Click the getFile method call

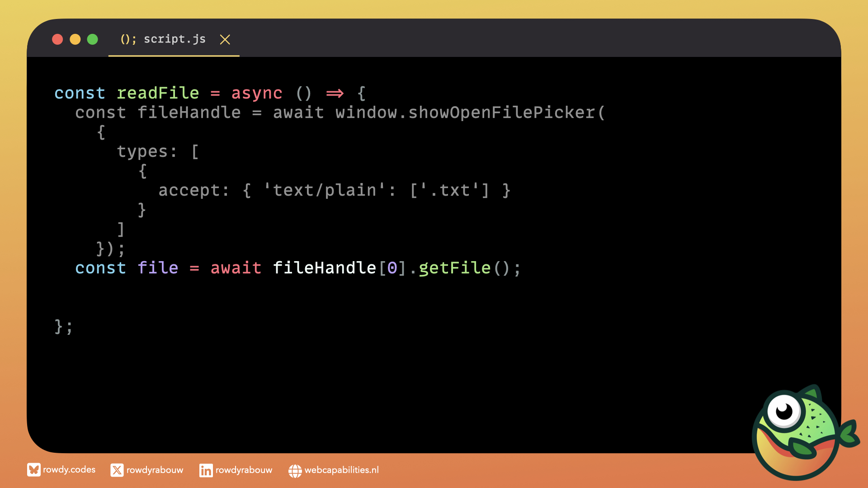point(454,268)
